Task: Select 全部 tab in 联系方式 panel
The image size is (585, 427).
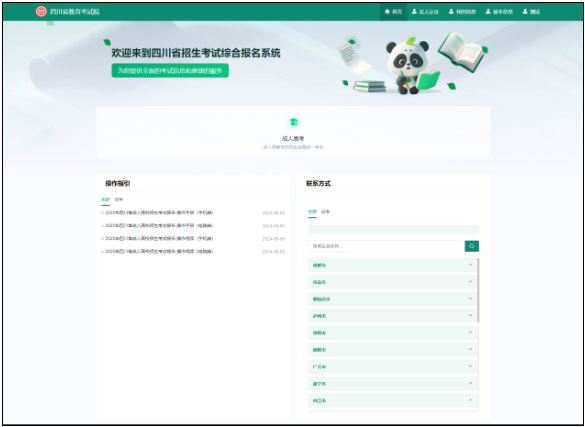Action: point(312,211)
